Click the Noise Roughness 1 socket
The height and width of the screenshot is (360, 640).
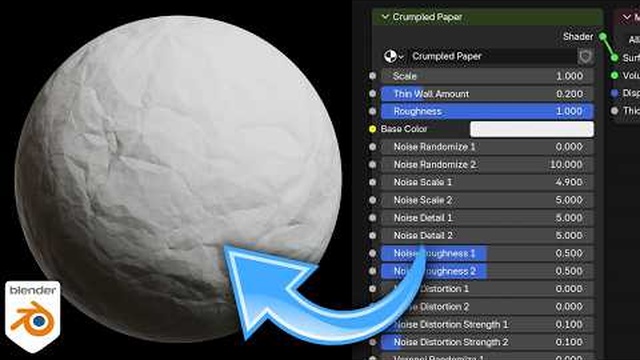372,253
